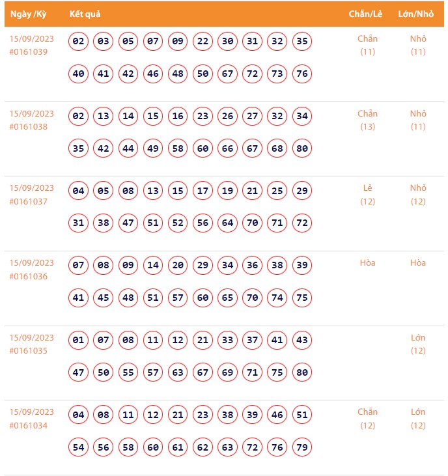This screenshot has height=476, width=448.
Task: Click "Lớn (12)" result for draw #0161035
Action: [x=418, y=344]
